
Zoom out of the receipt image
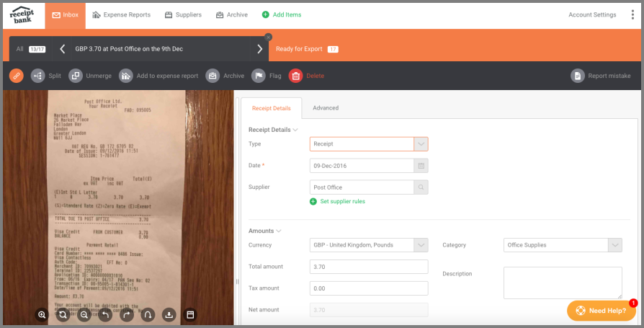[84, 315]
